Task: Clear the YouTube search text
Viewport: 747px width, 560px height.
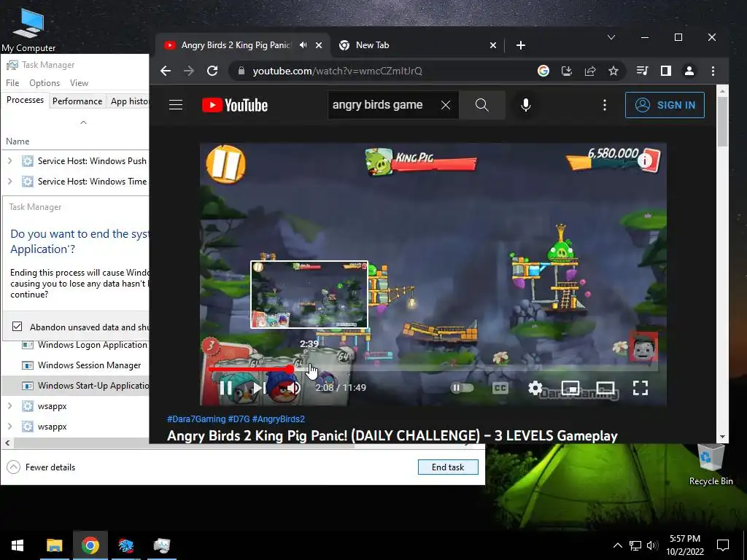Action: (x=446, y=105)
